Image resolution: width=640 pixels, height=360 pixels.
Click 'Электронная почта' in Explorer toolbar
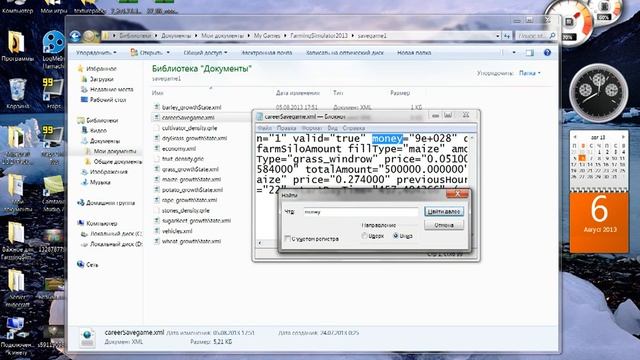[266, 53]
